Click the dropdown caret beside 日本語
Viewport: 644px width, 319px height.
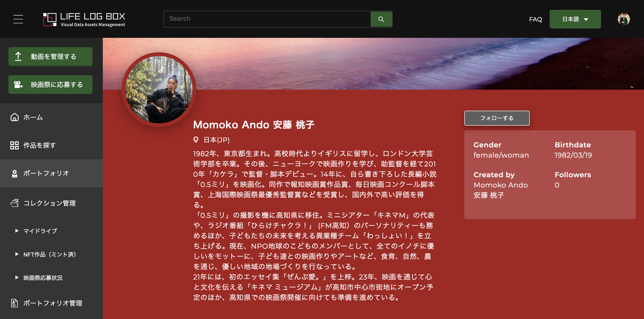point(586,19)
